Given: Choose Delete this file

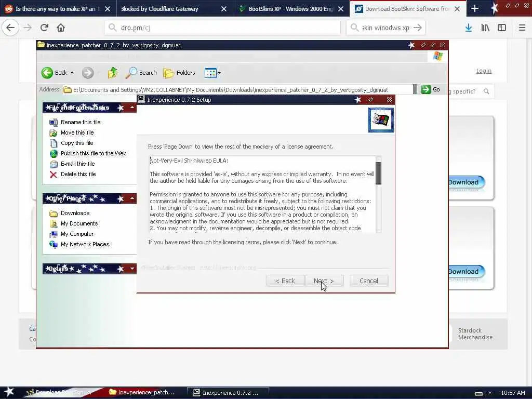Looking at the screenshot, I should tap(78, 174).
